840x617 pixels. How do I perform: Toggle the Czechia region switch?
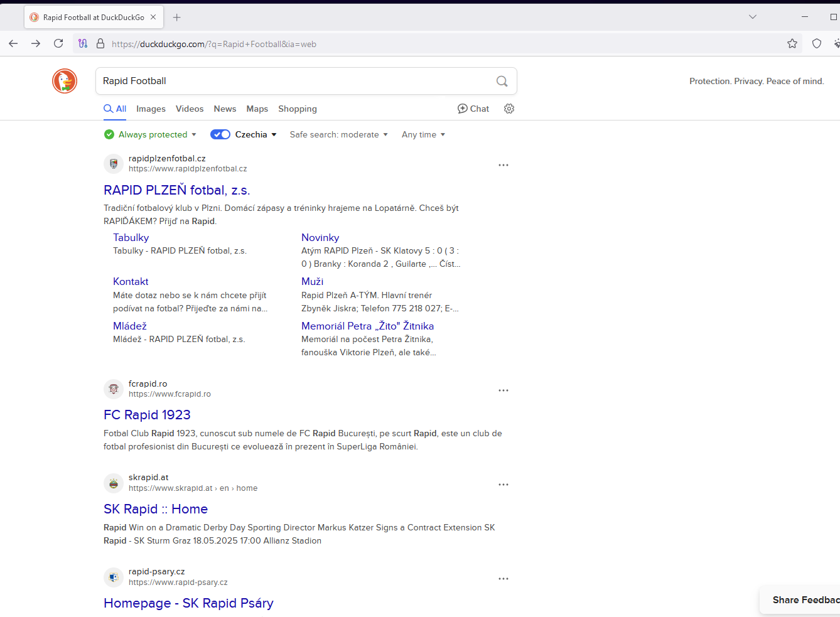[x=220, y=134]
